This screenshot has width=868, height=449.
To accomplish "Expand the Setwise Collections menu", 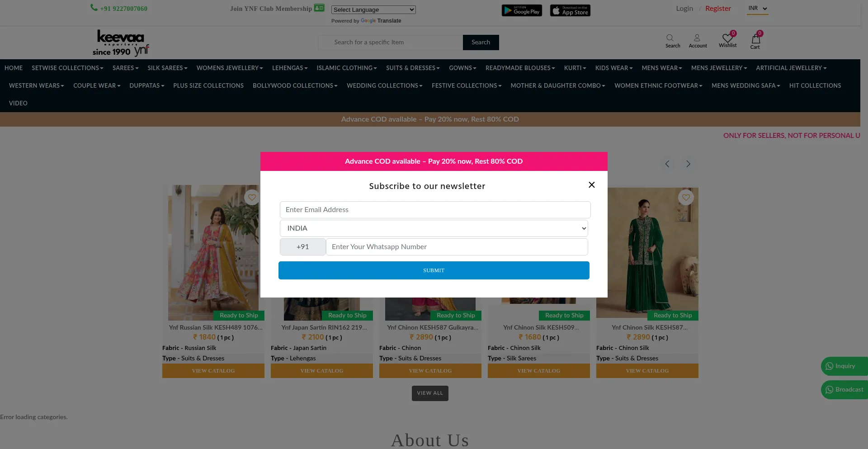I will pyautogui.click(x=67, y=68).
